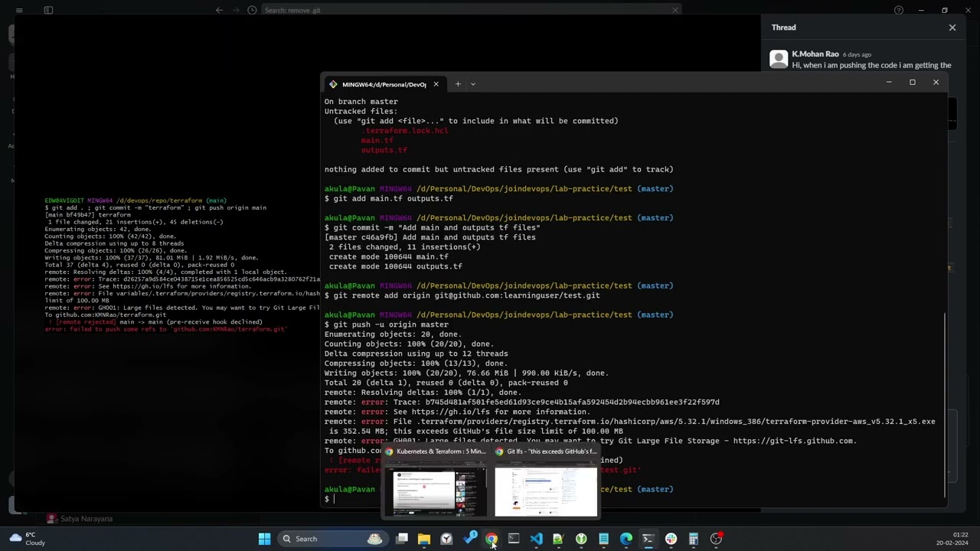The height and width of the screenshot is (551, 980).
Task: Open the Windows Start menu
Action: pyautogui.click(x=264, y=539)
